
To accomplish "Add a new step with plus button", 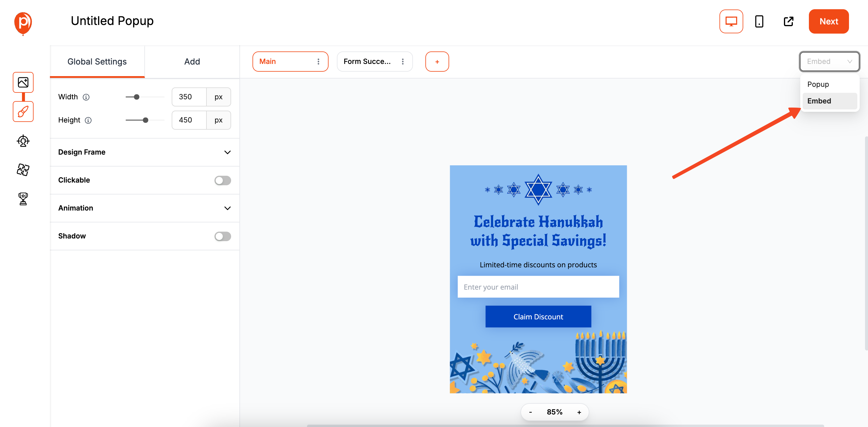I will point(437,61).
